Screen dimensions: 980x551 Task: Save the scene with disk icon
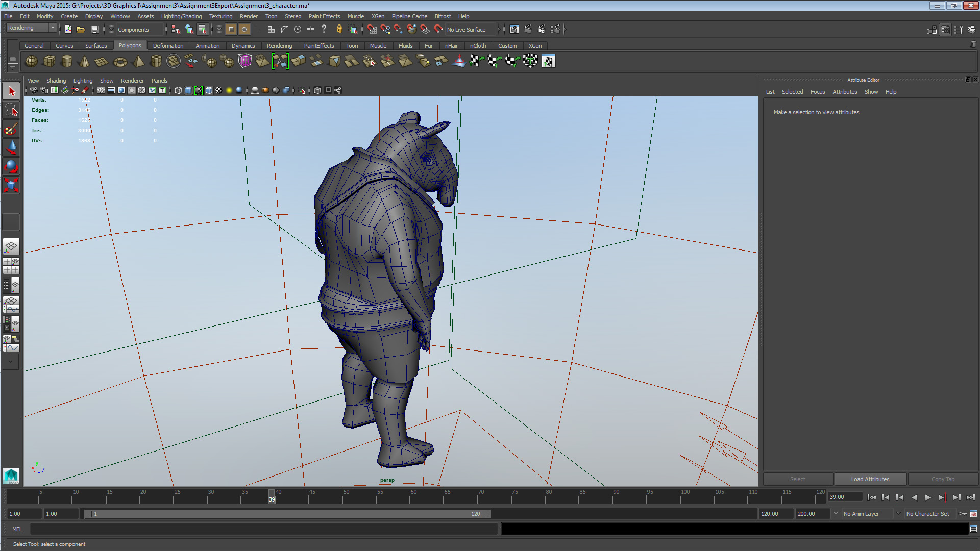coord(94,30)
